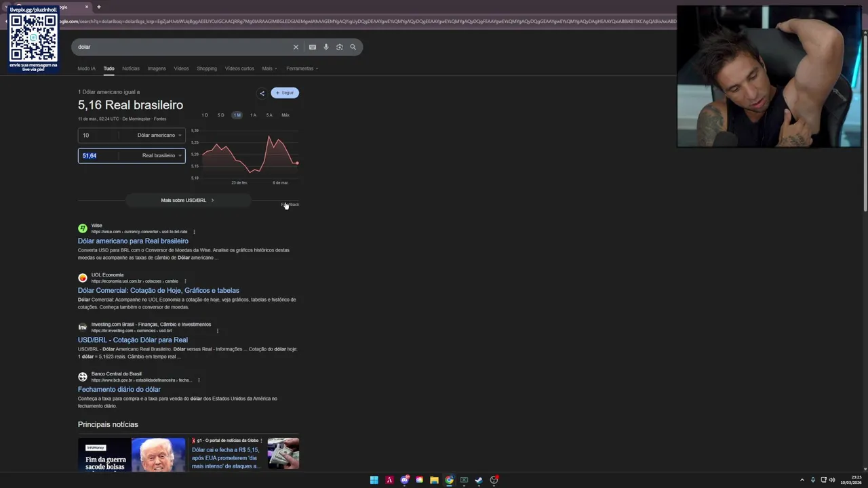Open the Windows Start menu
The height and width of the screenshot is (488, 868).
pyautogui.click(x=374, y=480)
